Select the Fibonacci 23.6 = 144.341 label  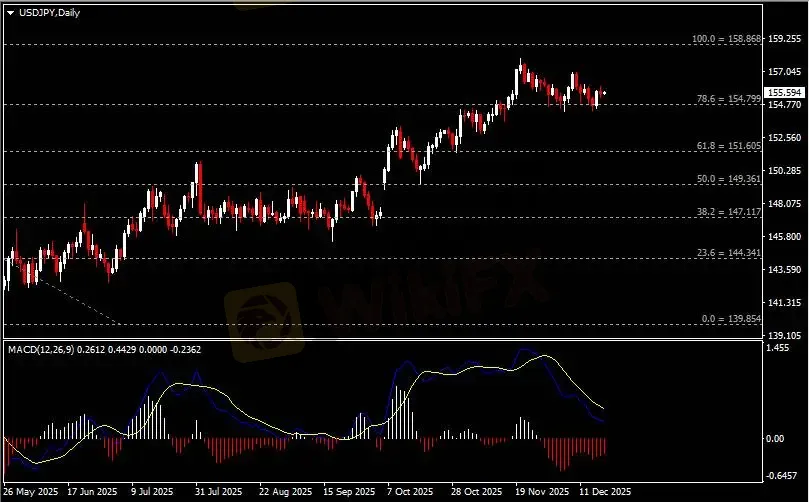point(729,253)
